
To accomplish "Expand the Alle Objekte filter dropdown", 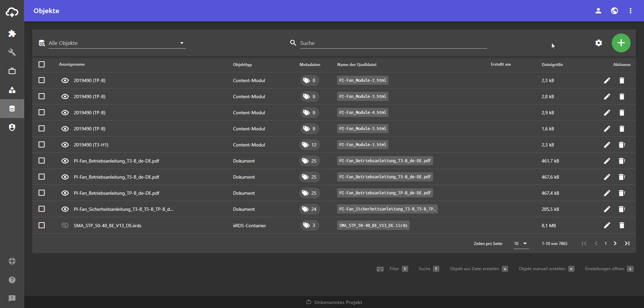I will click(x=117, y=43).
